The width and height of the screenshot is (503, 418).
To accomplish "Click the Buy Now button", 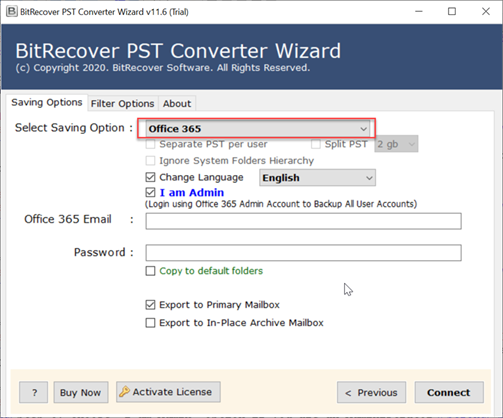I will point(81,392).
